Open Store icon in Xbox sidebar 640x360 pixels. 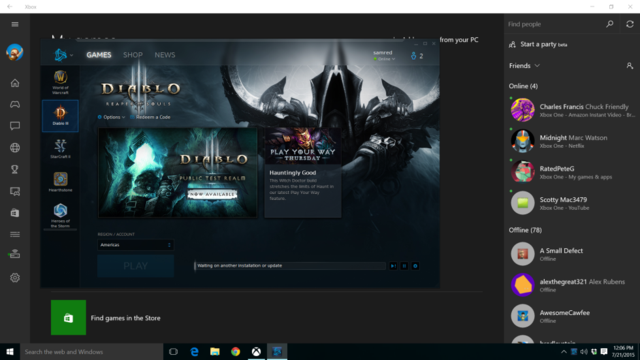(x=15, y=213)
